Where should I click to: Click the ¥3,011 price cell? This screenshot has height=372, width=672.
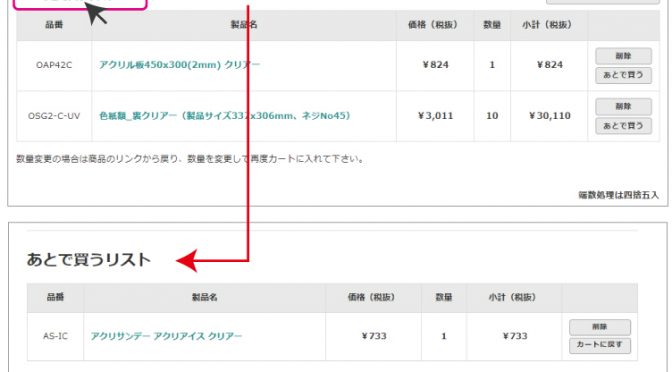(435, 116)
